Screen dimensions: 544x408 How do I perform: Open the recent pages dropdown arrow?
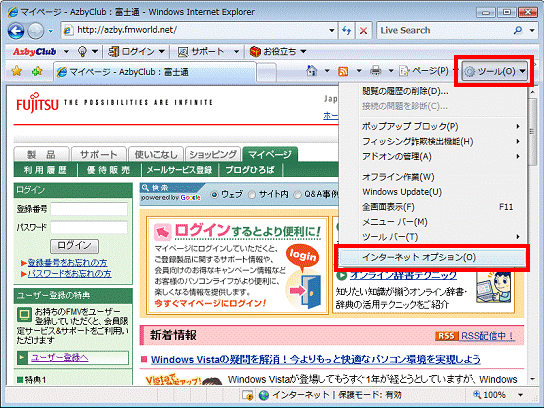(x=51, y=31)
